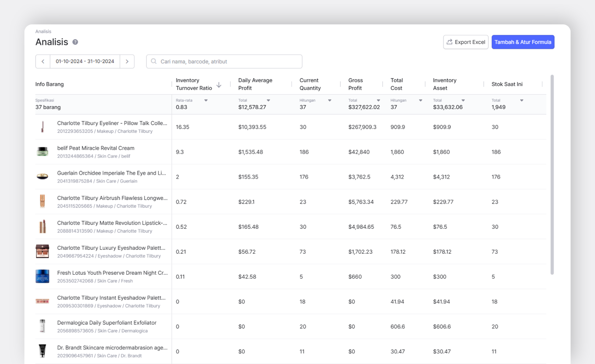This screenshot has height=364, width=595.
Task: Open the Dr. Brandt Skincare product thumbnail
Action: click(42, 351)
